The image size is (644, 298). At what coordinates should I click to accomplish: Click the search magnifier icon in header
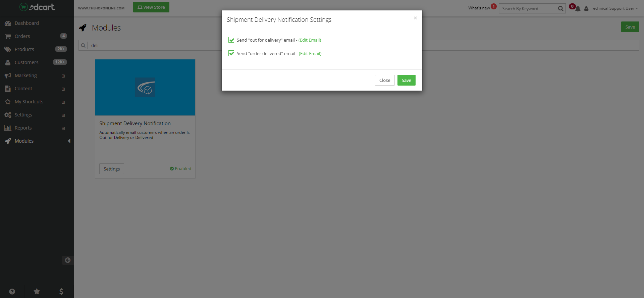click(x=560, y=9)
